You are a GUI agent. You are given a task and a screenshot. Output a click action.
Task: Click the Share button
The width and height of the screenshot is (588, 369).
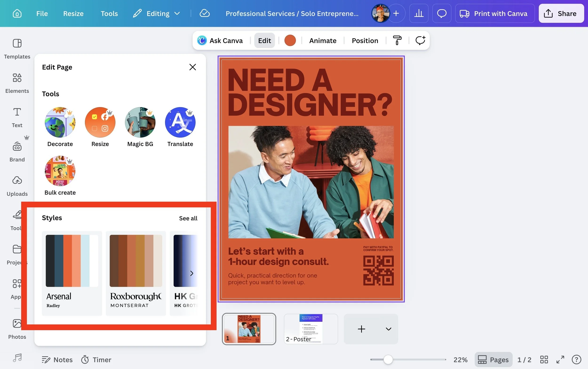tap(561, 13)
